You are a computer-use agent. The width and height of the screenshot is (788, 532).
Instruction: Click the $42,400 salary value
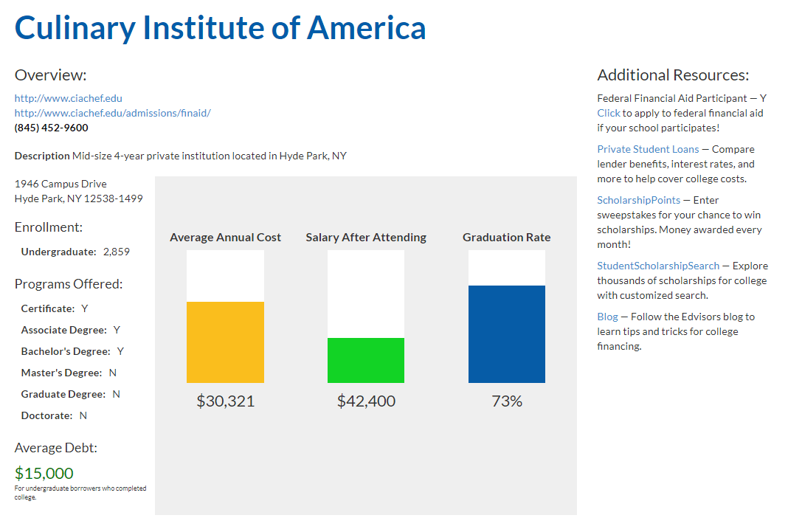pos(366,401)
